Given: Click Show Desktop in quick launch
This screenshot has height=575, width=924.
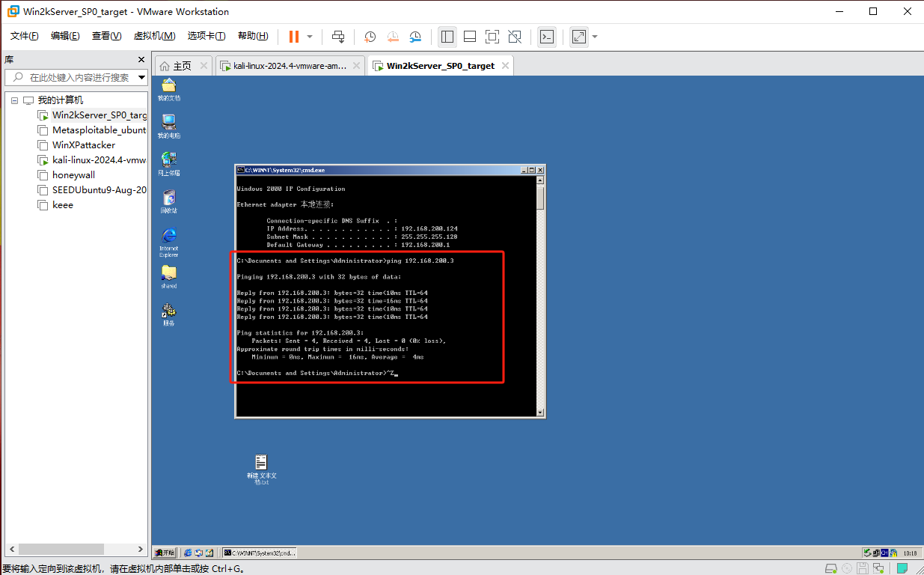Looking at the screenshot, I should 209,553.
